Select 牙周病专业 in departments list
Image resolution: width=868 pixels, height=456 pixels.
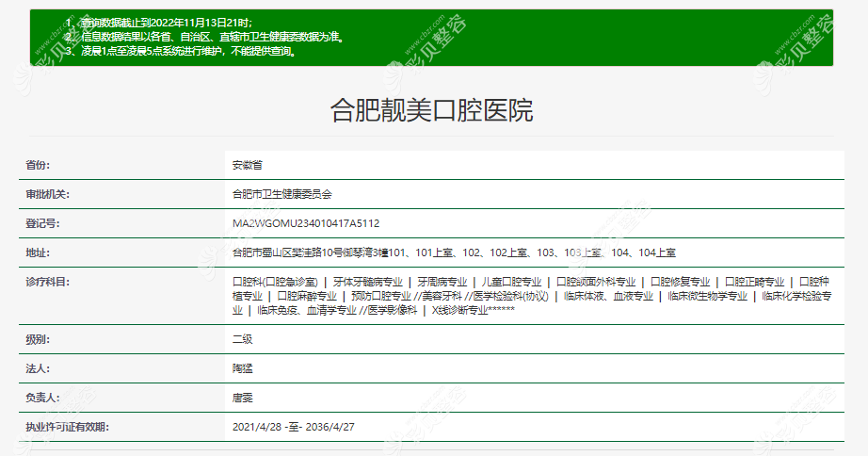click(442, 282)
